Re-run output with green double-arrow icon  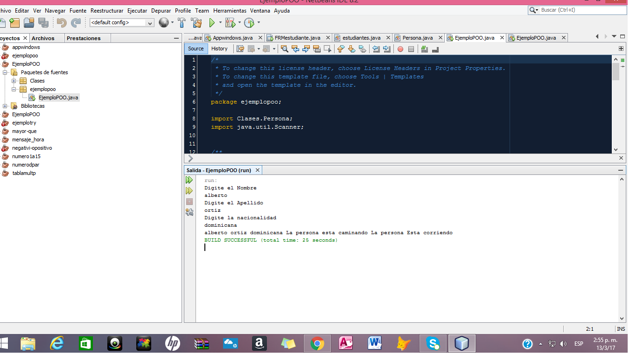pyautogui.click(x=189, y=180)
